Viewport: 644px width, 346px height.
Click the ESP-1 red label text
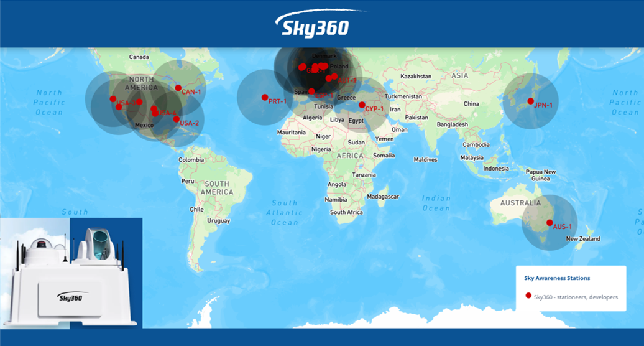pyautogui.click(x=324, y=95)
